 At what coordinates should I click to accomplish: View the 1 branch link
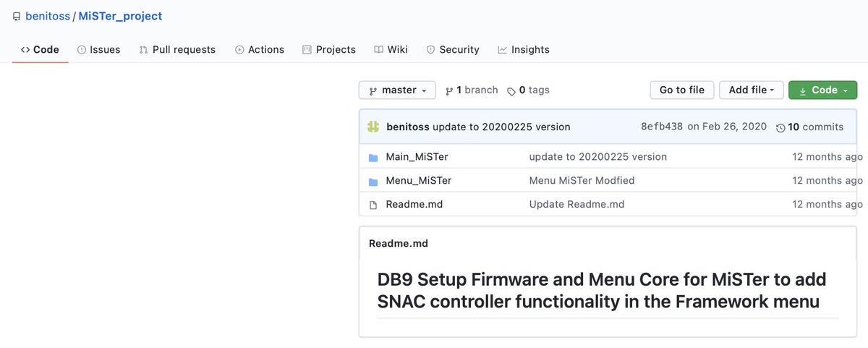(472, 90)
